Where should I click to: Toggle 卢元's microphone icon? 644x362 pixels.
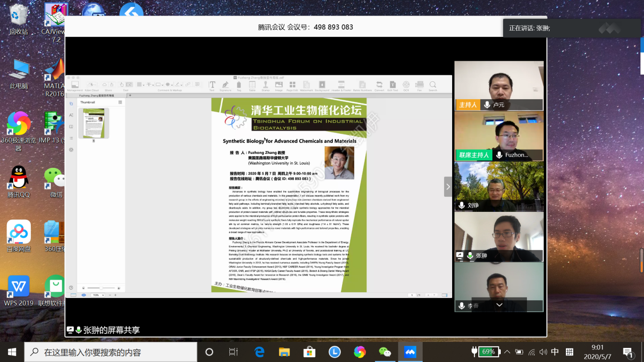pos(487,105)
